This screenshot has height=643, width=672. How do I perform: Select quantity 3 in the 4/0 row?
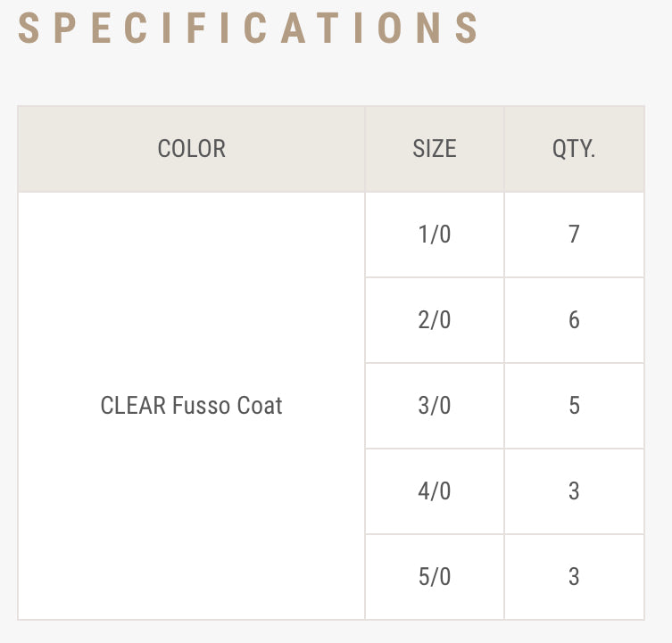574,491
